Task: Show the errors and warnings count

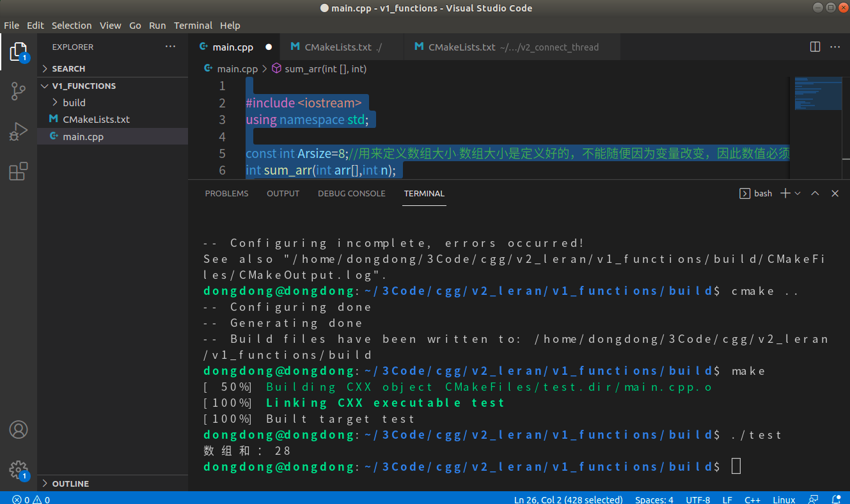Action: point(31,500)
